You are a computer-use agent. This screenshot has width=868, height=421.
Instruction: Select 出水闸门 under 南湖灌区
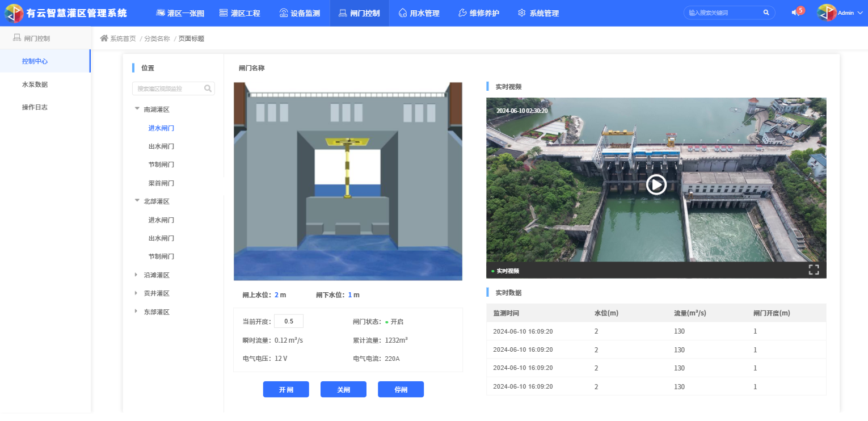point(161,146)
